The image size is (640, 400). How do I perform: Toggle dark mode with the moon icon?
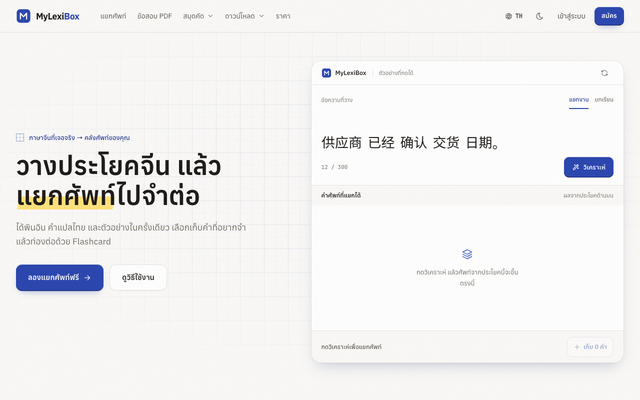539,16
